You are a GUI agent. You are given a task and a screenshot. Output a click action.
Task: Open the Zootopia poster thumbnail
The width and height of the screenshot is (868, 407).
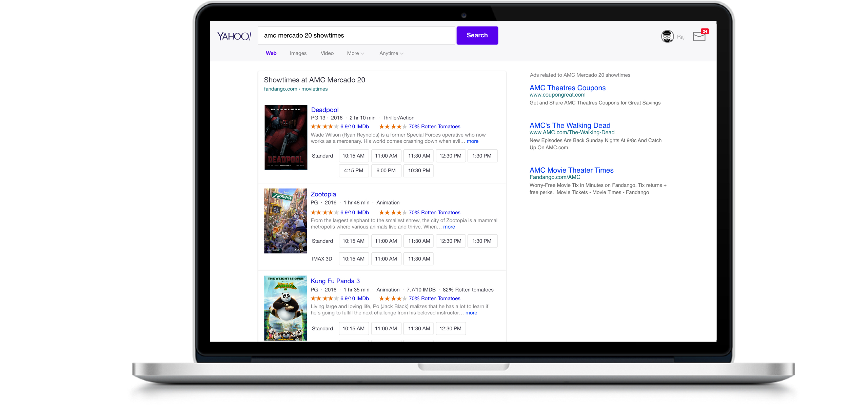tap(285, 221)
